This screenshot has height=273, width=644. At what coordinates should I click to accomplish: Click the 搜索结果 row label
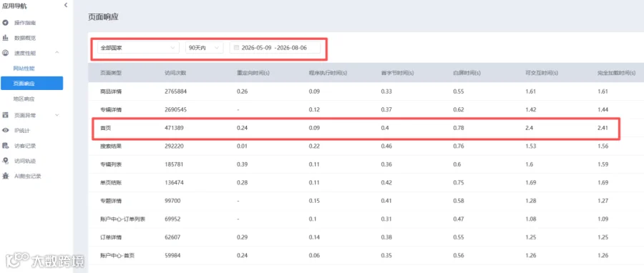click(111, 146)
